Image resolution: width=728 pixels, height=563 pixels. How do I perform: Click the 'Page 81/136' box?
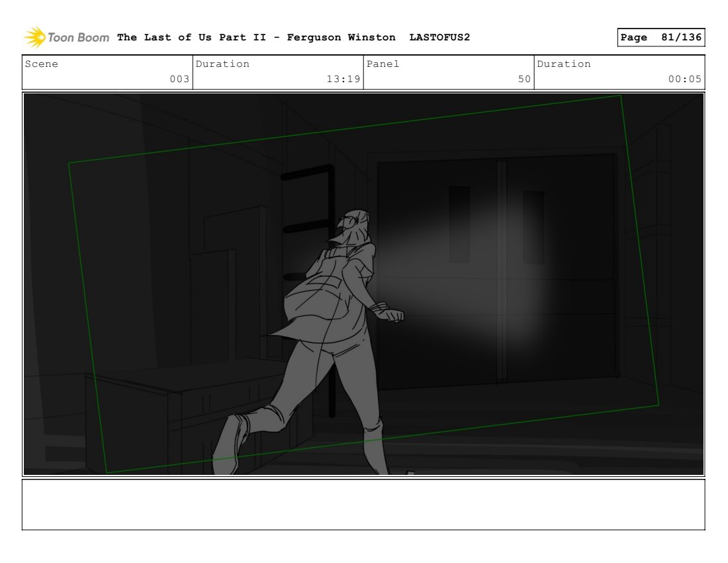point(660,37)
